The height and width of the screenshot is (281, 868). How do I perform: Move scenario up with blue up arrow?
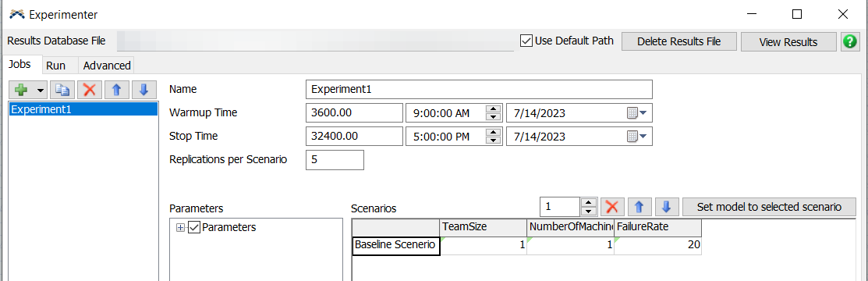tap(639, 208)
